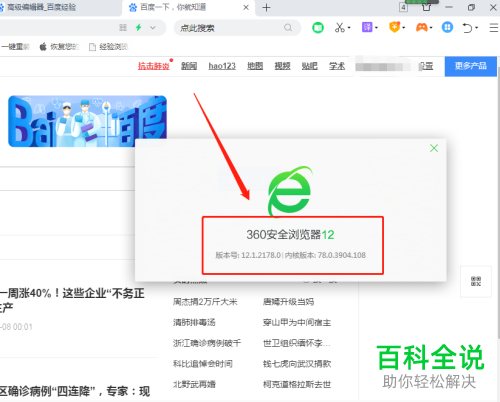Screen dimensions: 500x402
Task: Open the 视频 navigation link
Action: [x=282, y=66]
